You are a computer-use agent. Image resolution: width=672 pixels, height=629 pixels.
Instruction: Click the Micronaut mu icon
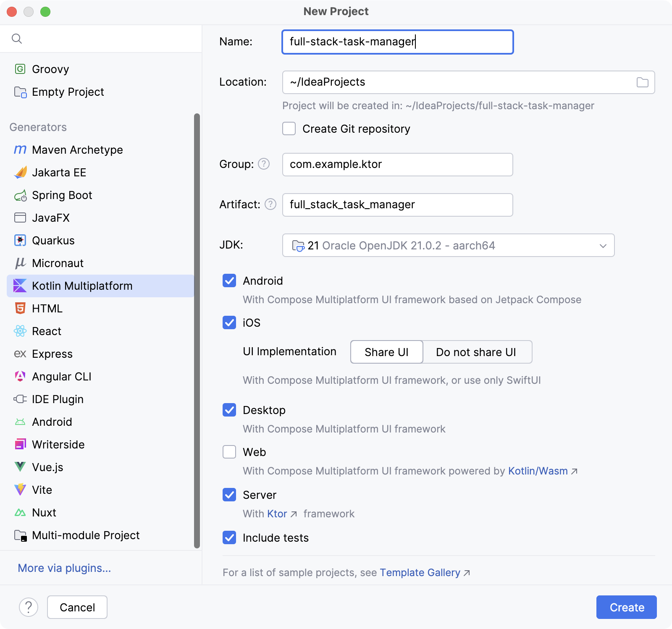[x=20, y=263]
